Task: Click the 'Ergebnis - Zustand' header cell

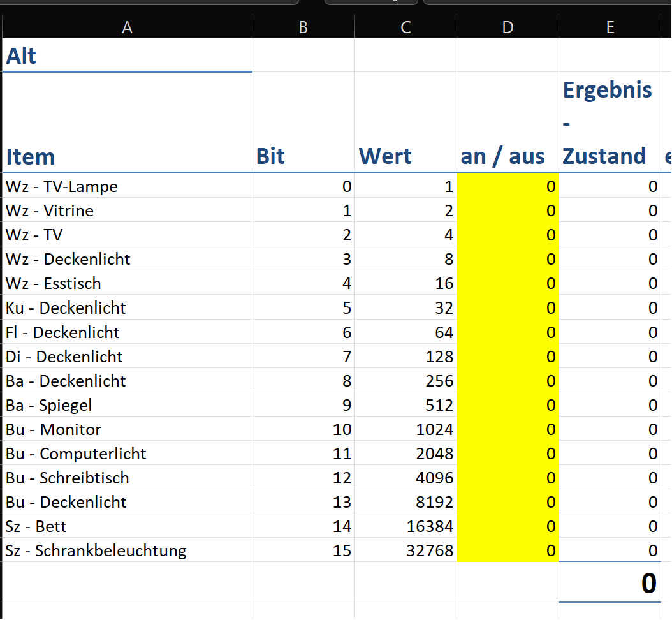Action: [610, 122]
